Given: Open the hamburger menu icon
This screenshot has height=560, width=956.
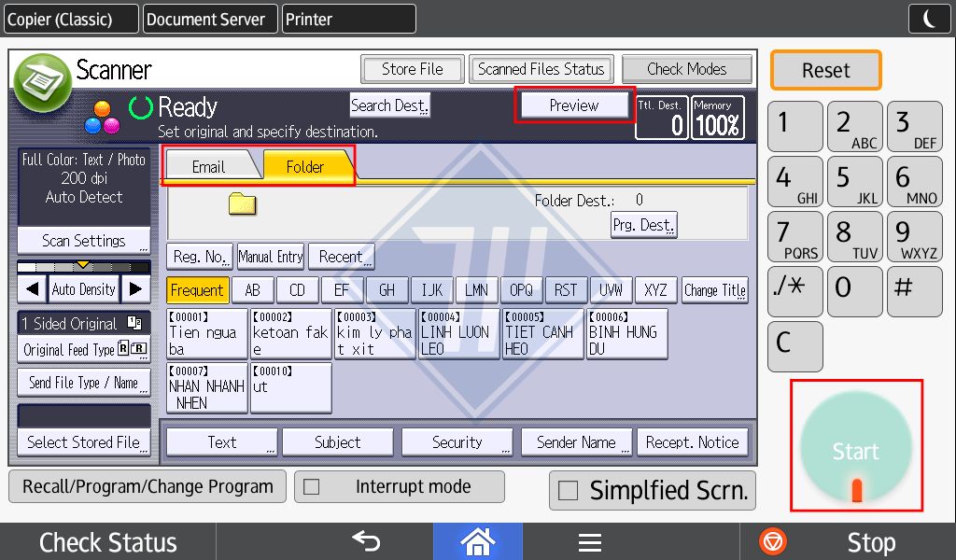Looking at the screenshot, I should coord(590,541).
